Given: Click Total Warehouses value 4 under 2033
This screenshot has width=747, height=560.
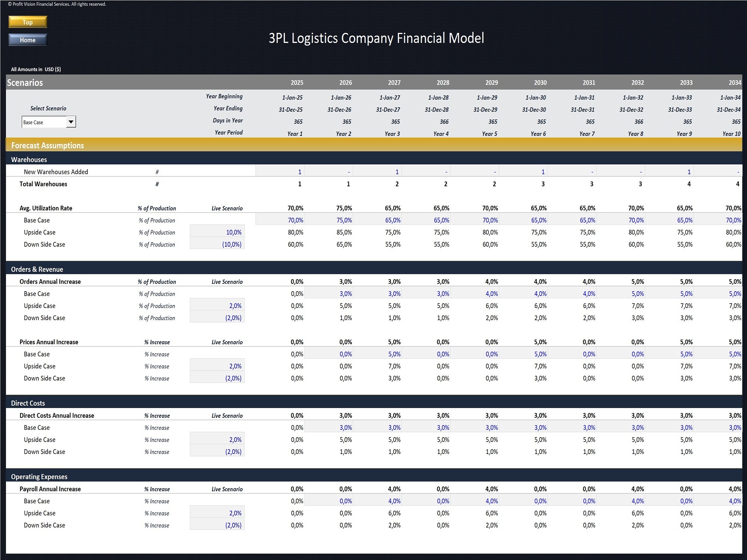Looking at the screenshot, I should tap(689, 184).
